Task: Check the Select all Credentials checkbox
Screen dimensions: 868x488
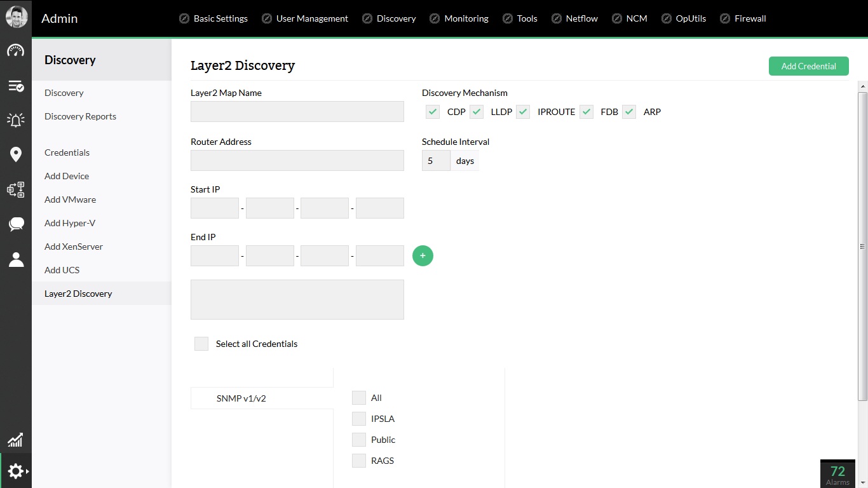Action: pos(201,344)
